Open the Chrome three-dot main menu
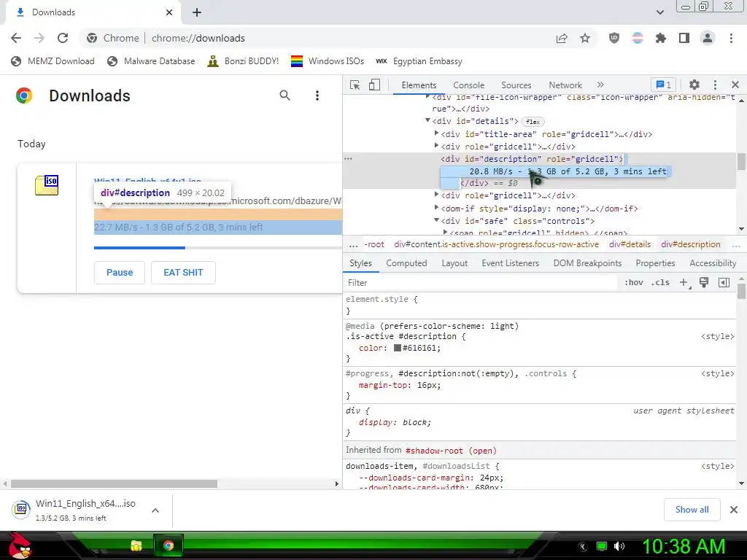The image size is (747, 560). coord(731,38)
